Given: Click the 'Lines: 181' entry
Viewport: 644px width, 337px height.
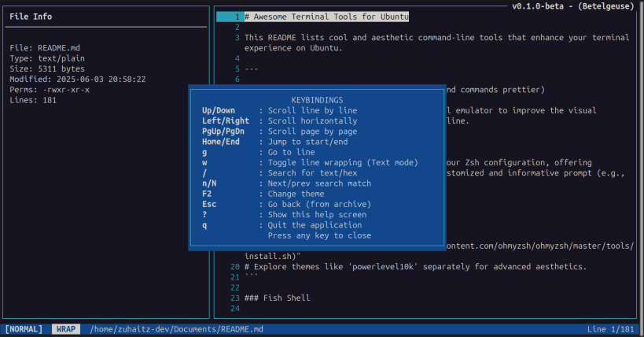Looking at the screenshot, I should (33, 100).
